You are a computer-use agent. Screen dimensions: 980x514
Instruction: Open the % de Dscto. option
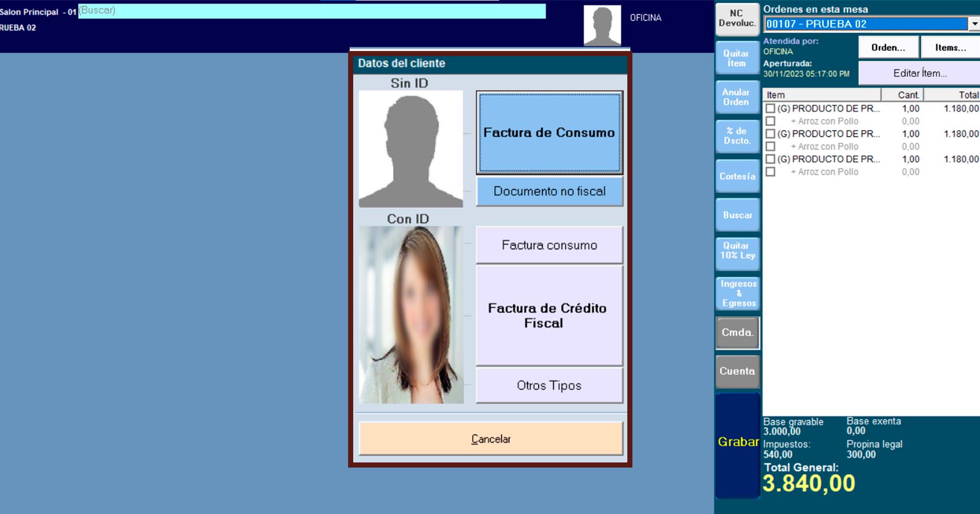pos(737,136)
